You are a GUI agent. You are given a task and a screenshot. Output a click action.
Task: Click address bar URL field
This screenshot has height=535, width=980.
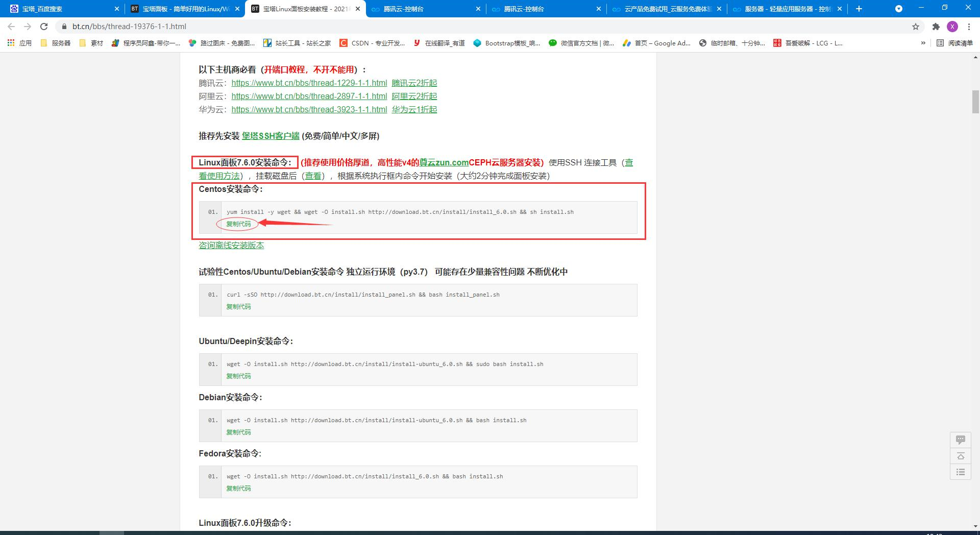[485, 27]
